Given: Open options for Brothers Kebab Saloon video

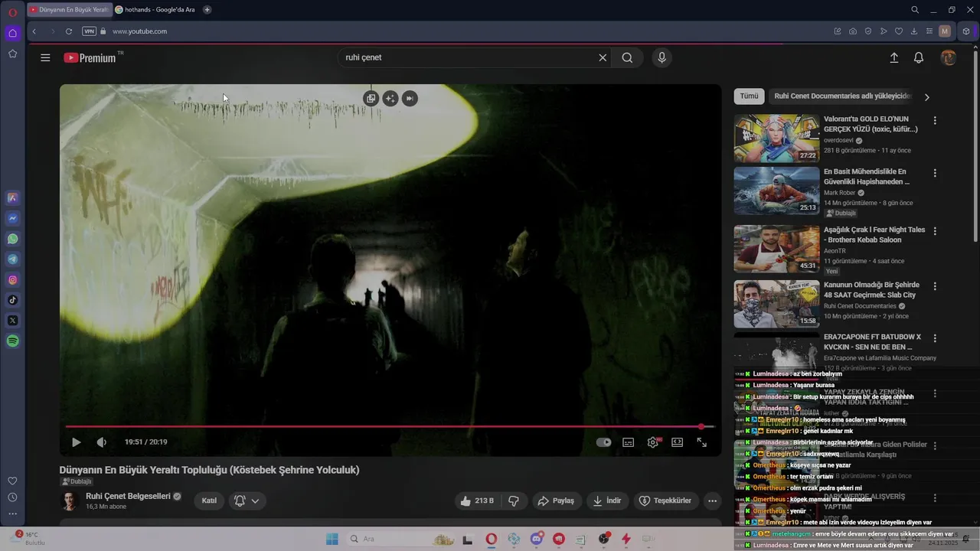Looking at the screenshot, I should [935, 231].
